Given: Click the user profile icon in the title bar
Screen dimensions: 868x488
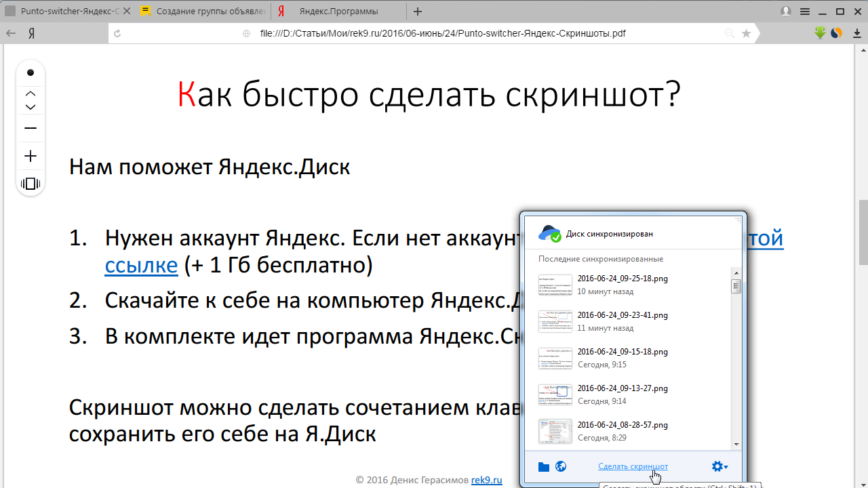Looking at the screenshot, I should pos(786,12).
